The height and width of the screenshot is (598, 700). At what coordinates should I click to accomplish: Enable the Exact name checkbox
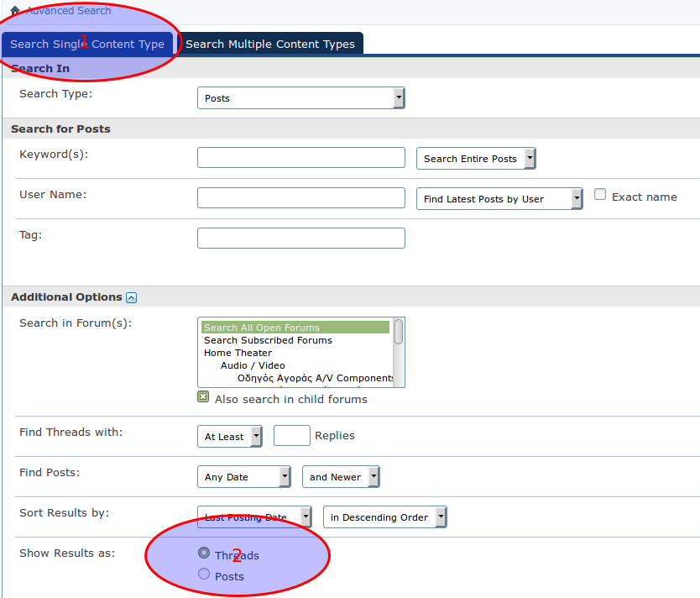pyautogui.click(x=600, y=195)
